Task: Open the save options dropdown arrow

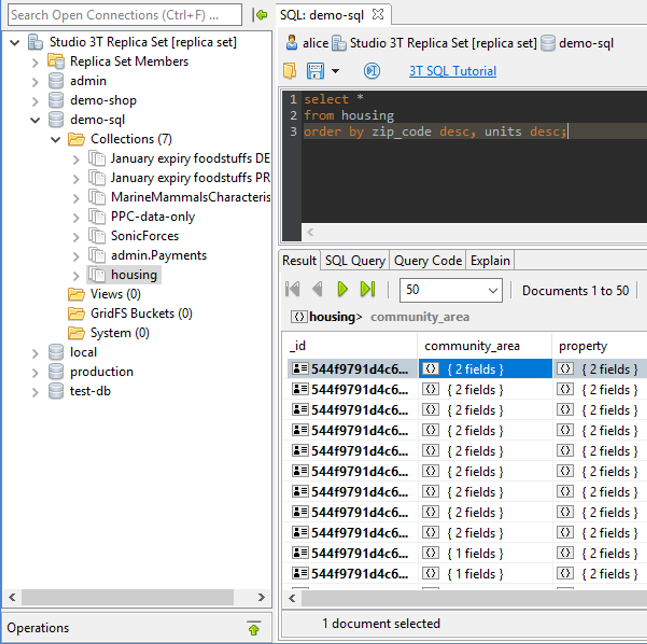Action: pyautogui.click(x=335, y=71)
